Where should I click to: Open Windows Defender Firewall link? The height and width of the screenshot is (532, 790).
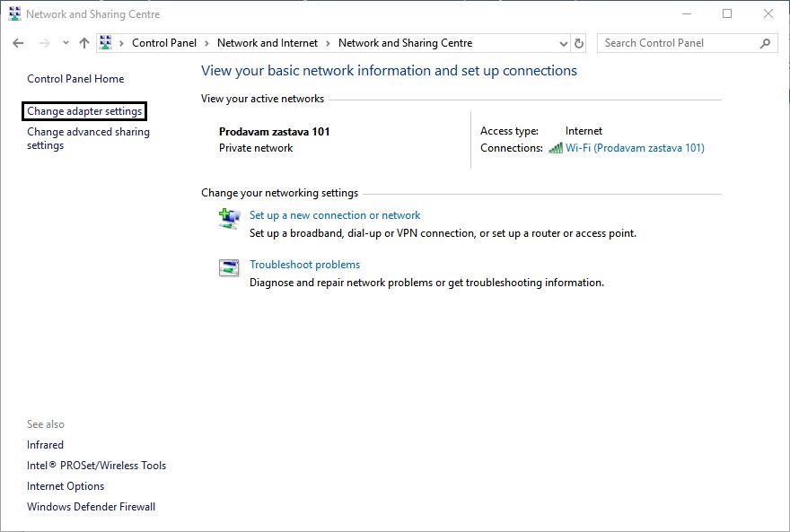tap(91, 507)
